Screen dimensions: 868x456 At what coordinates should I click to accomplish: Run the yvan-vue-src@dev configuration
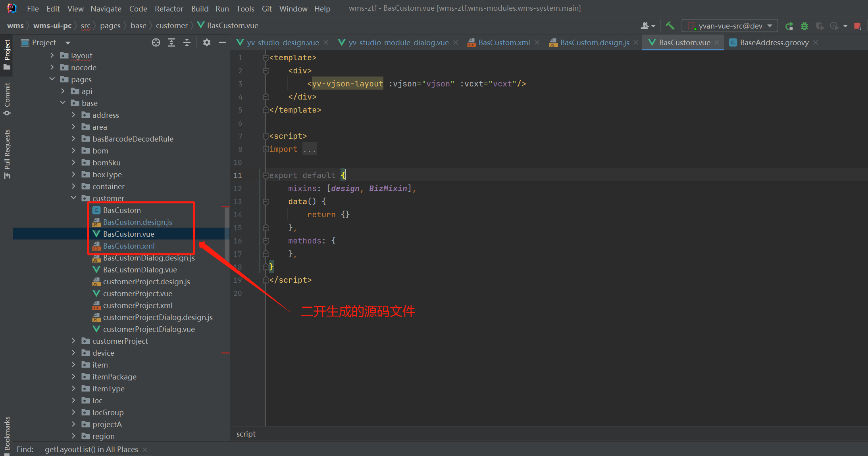pos(789,26)
